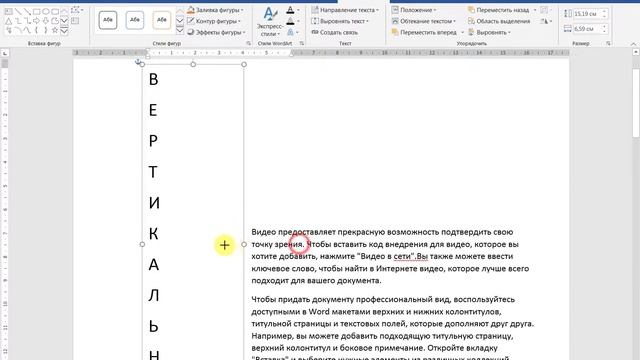
Task: Click the left-middle handle of the text box
Action: click(142, 244)
